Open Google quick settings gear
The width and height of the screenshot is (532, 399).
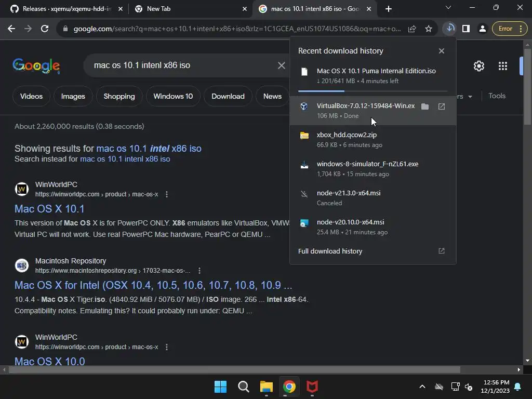(478, 66)
